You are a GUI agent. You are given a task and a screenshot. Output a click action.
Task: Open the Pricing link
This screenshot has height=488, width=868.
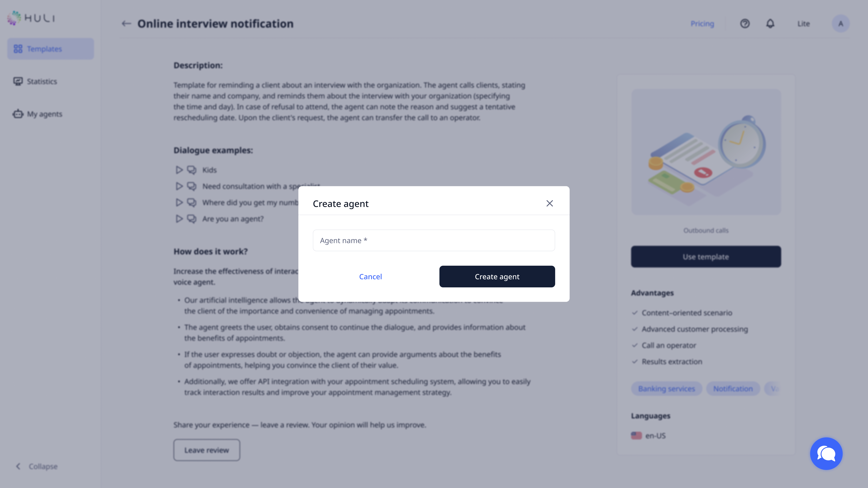pos(702,24)
